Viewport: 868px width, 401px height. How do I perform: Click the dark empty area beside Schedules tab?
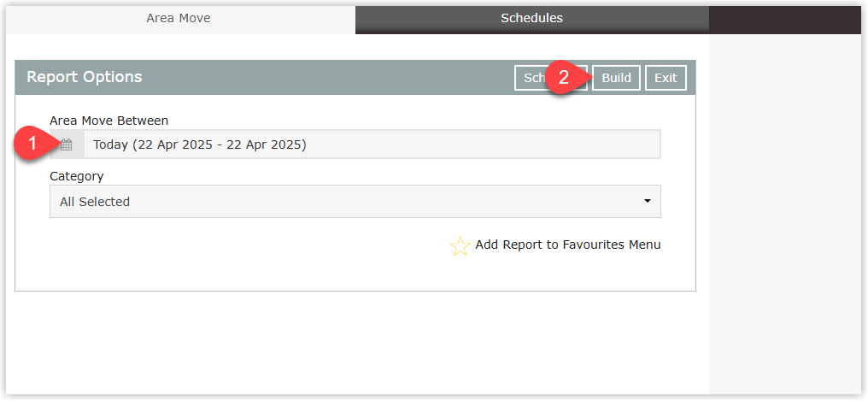pos(785,20)
